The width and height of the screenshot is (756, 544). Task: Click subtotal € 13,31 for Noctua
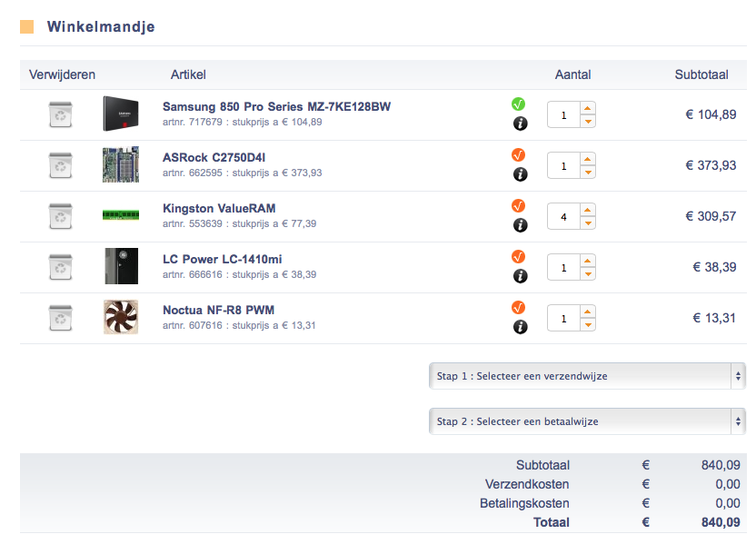click(714, 318)
